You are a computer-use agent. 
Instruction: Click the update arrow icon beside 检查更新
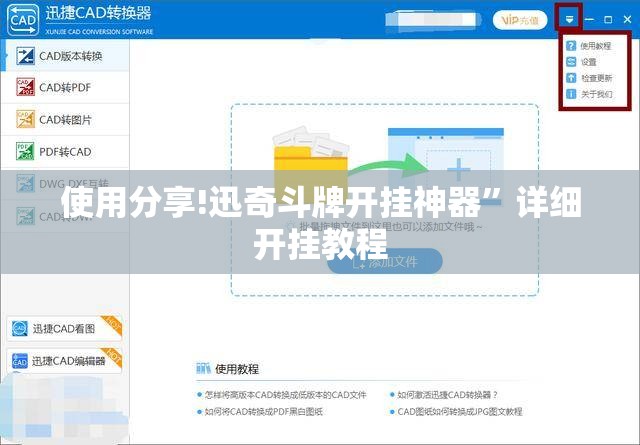(x=571, y=78)
